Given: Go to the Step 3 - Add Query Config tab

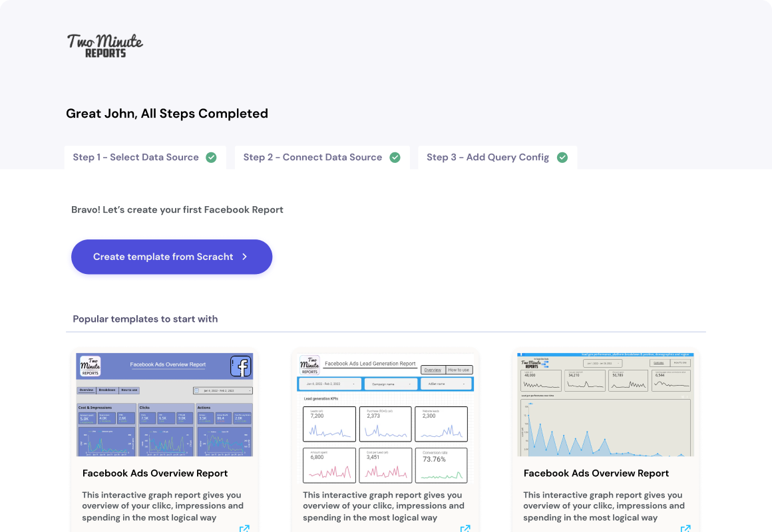Looking at the screenshot, I should 488,158.
